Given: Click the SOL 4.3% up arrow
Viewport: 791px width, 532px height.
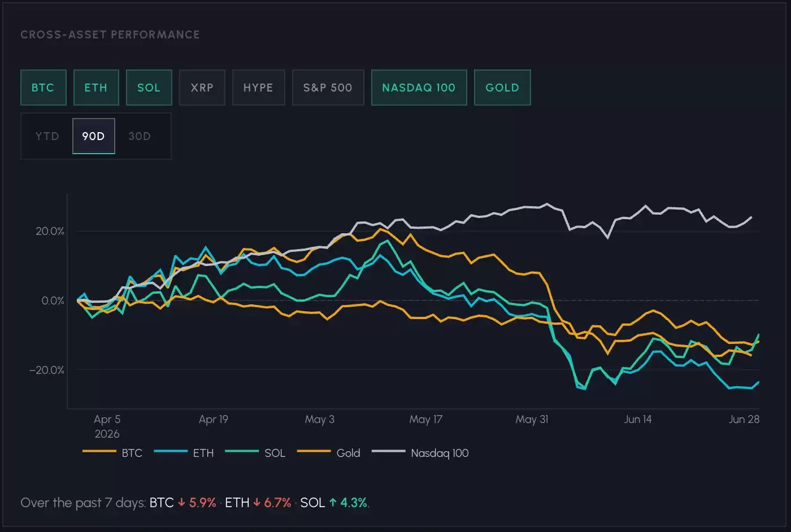Looking at the screenshot, I should [x=333, y=503].
